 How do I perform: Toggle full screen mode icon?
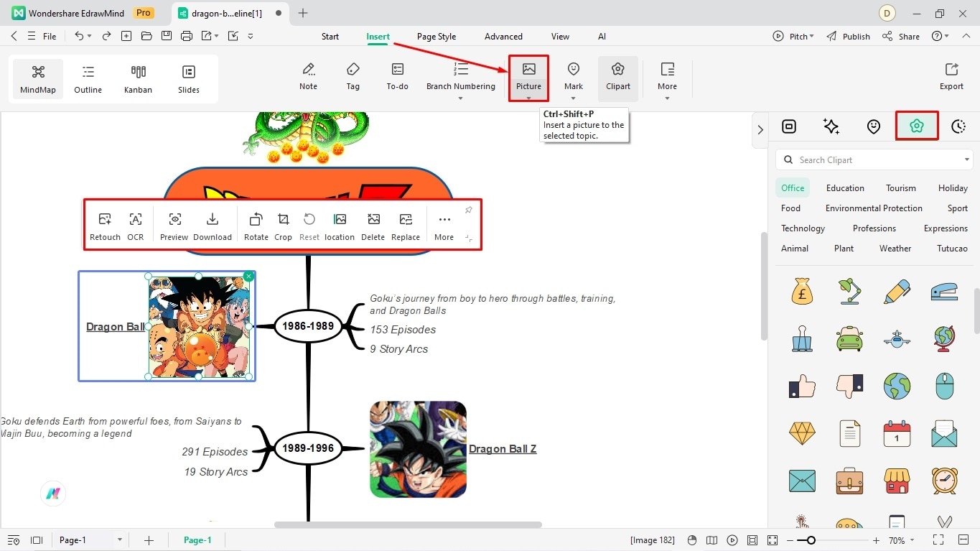tap(938, 540)
